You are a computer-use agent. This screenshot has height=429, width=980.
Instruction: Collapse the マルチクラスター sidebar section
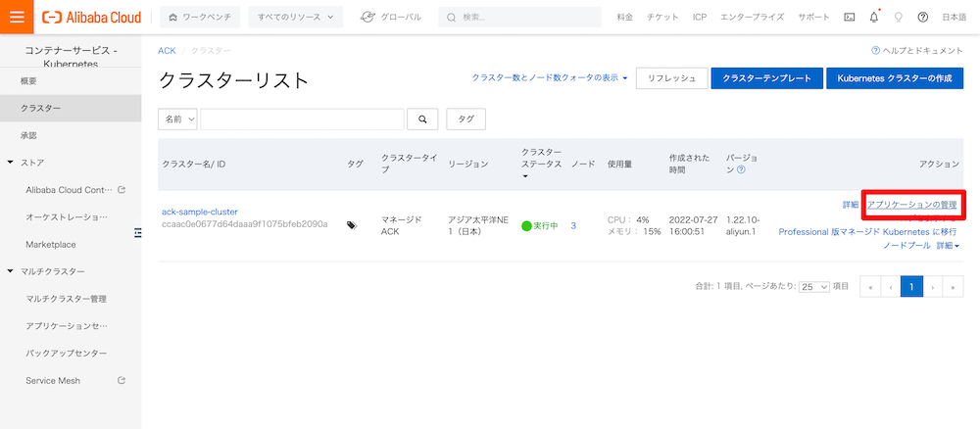pyautogui.click(x=10, y=271)
